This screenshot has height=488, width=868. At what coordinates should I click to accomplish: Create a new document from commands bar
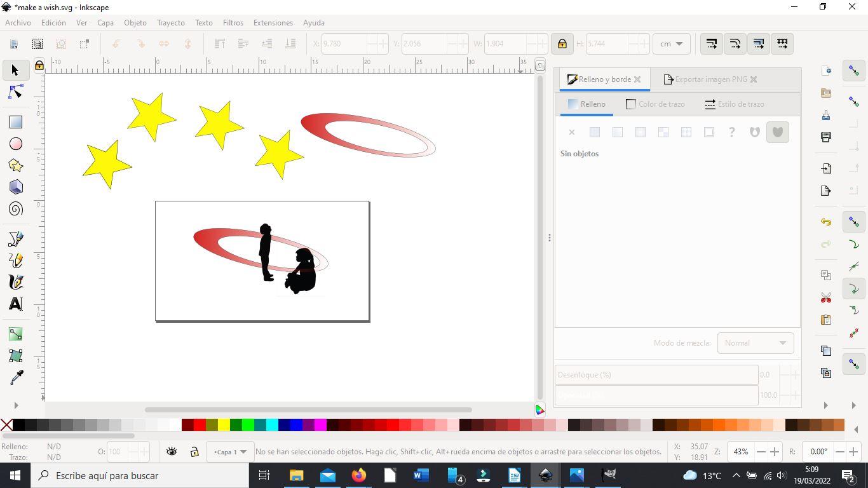[x=826, y=71]
